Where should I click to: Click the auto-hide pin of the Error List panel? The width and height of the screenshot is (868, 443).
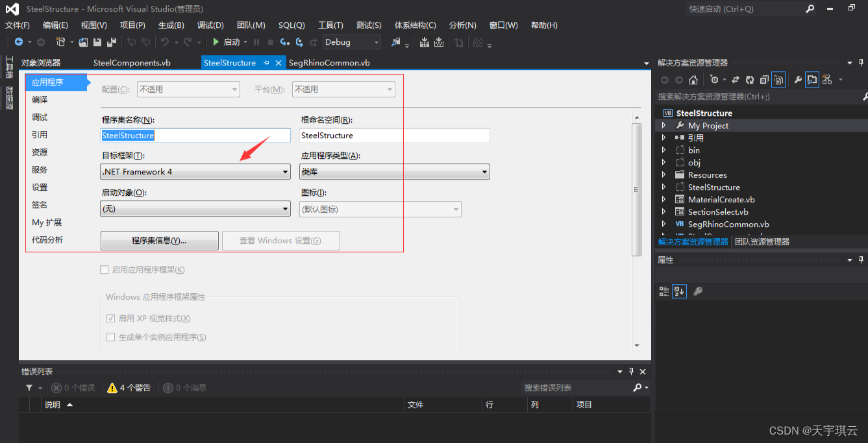pos(631,372)
